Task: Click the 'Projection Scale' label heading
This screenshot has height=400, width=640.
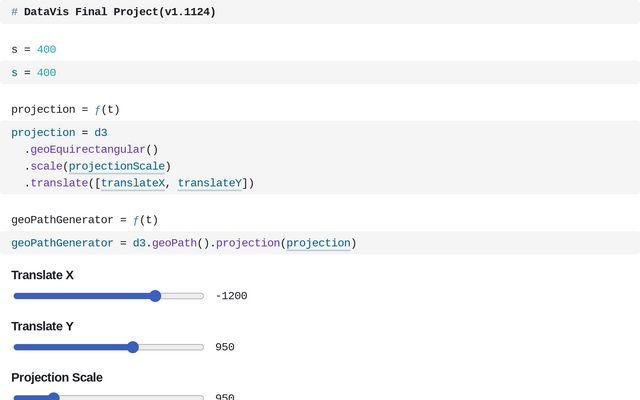Action: pyautogui.click(x=57, y=377)
